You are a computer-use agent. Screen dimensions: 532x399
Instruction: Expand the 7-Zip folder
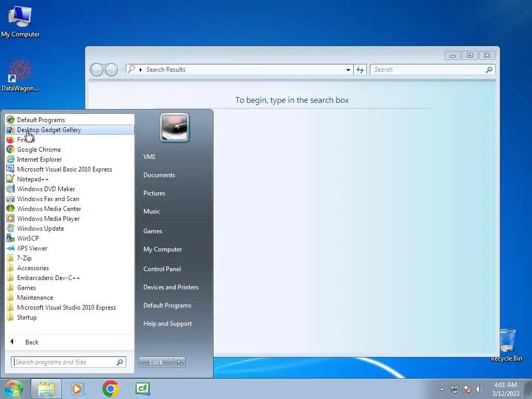coord(70,258)
